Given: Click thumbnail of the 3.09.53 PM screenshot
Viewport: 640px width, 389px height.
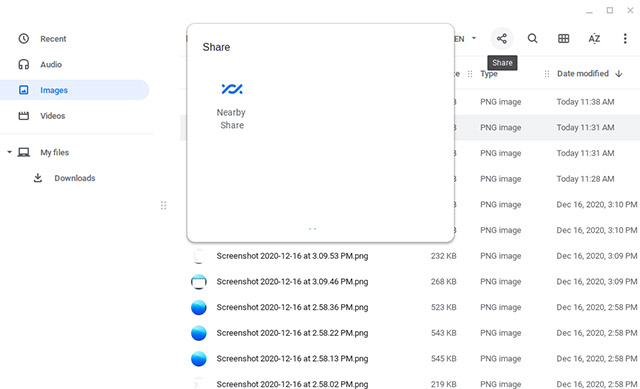Looking at the screenshot, I should (199, 256).
